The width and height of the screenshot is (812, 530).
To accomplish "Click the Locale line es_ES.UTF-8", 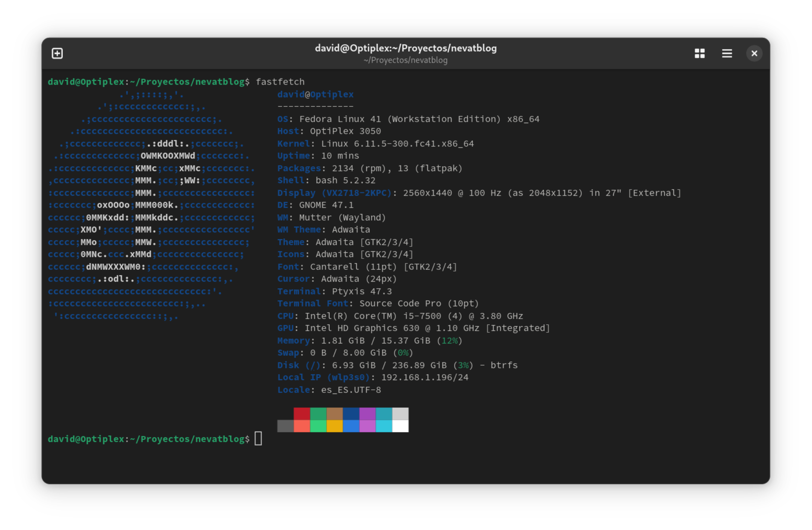I will [329, 390].
